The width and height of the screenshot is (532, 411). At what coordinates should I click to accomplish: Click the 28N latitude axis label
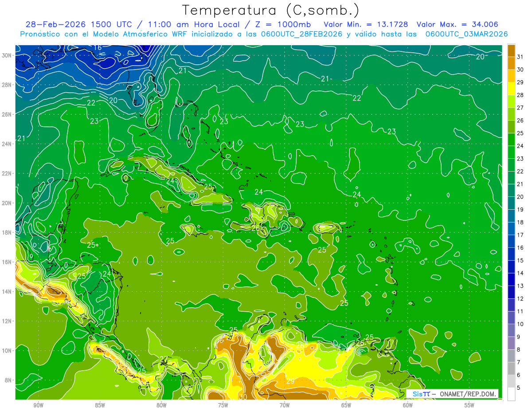click(7, 85)
